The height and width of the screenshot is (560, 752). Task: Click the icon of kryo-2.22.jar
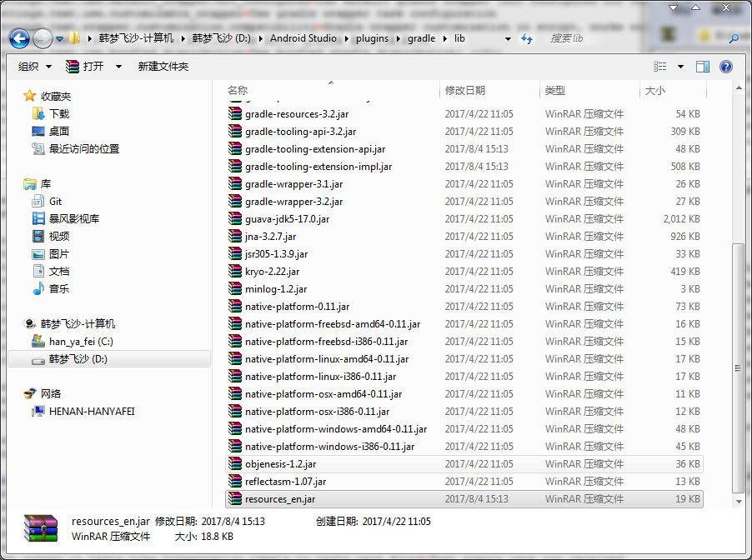pyautogui.click(x=235, y=272)
